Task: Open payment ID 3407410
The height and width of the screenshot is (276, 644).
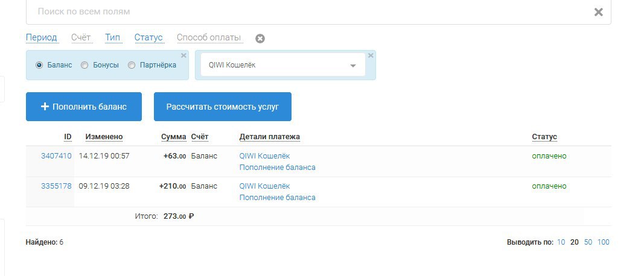Action: click(x=56, y=156)
